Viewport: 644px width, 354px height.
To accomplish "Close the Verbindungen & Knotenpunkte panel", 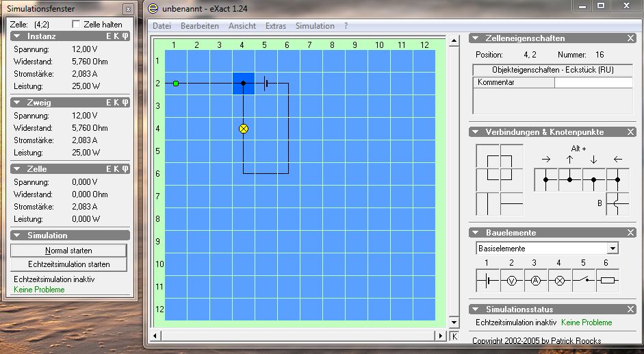I will 630,132.
